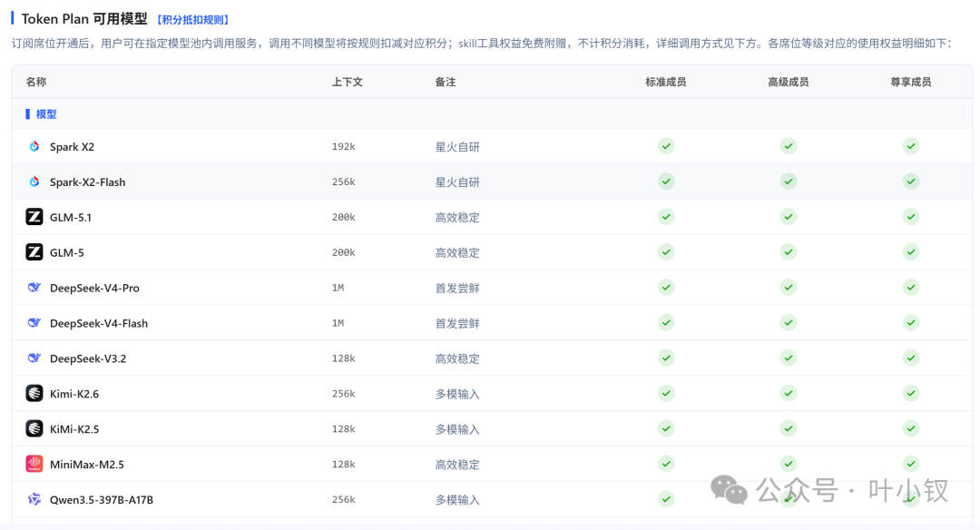Click the DeepSeek-V4-Flash whale logo
Image resolution: width=980 pixels, height=530 pixels.
click(x=34, y=322)
